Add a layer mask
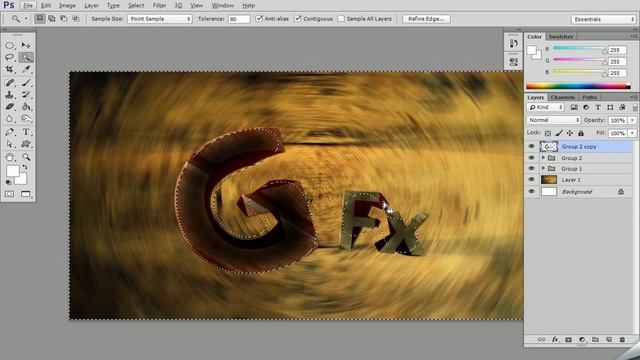 (568, 340)
